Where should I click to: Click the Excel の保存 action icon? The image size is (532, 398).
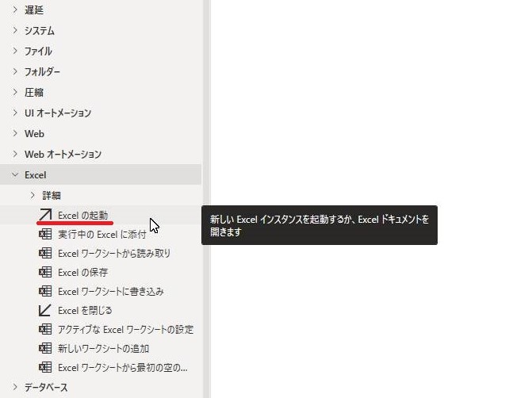point(44,272)
